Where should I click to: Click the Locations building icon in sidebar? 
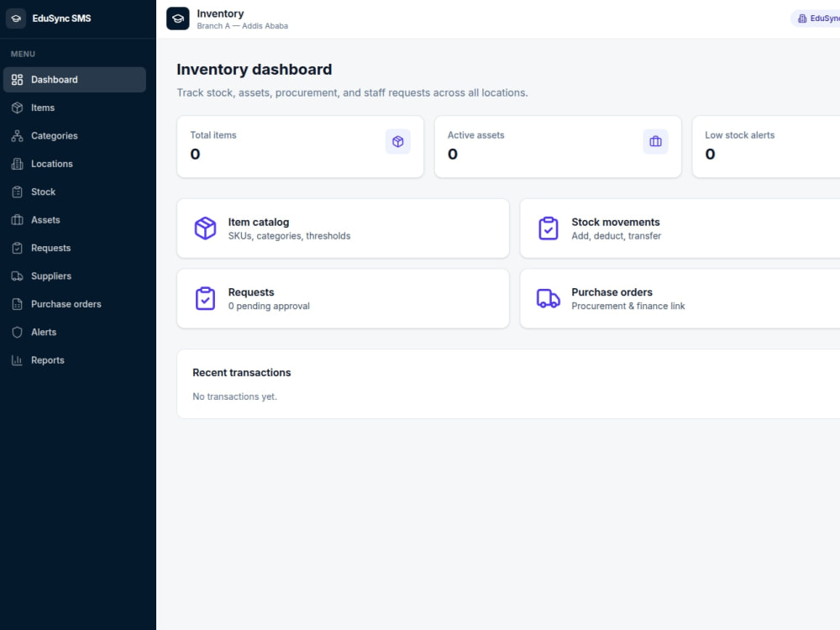pos(17,164)
